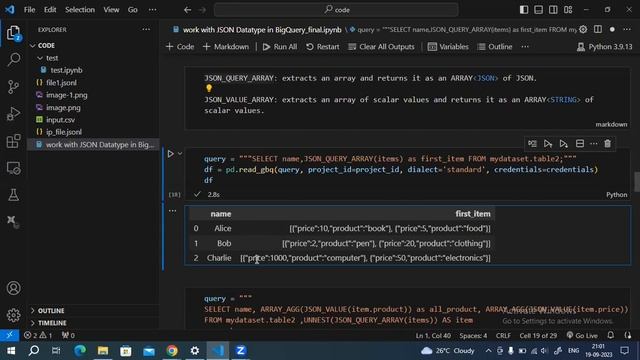Viewport: 640px width, 360px height.
Task: Open the hidden menu items ellipsis in menu bar
Action: click(x=152, y=10)
